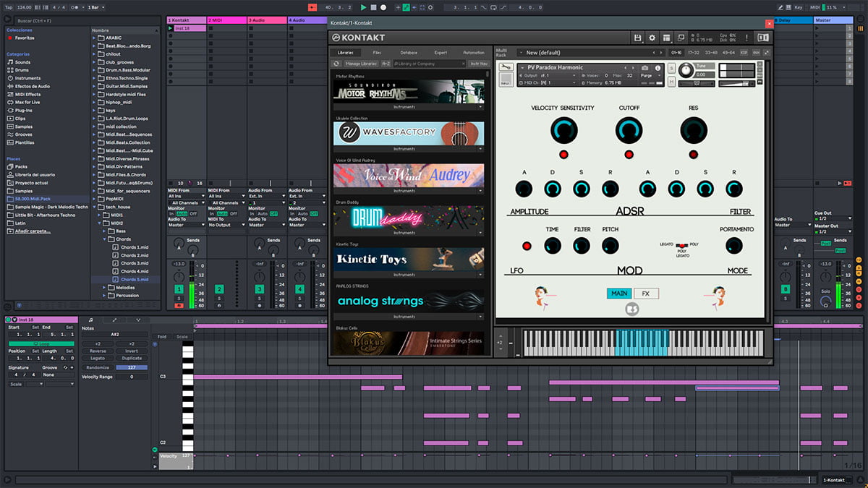Viewport: 868px width, 488px height.
Task: Close the Kontakt plugin window
Action: [x=769, y=23]
